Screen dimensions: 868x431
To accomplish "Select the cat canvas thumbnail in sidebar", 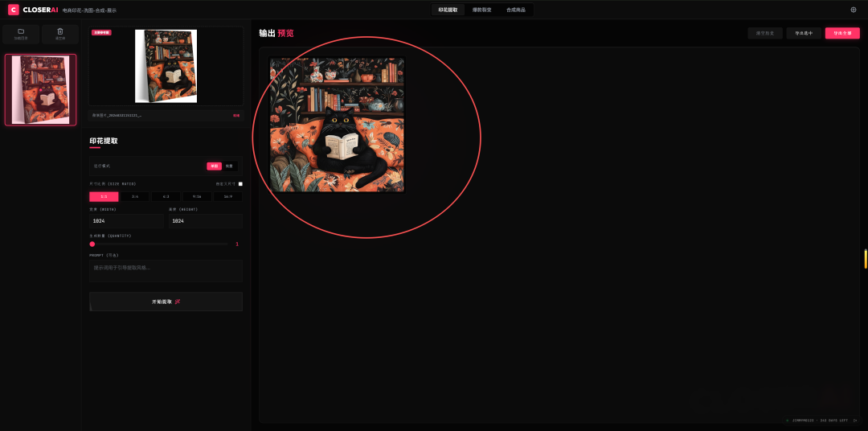I will pyautogui.click(x=40, y=90).
